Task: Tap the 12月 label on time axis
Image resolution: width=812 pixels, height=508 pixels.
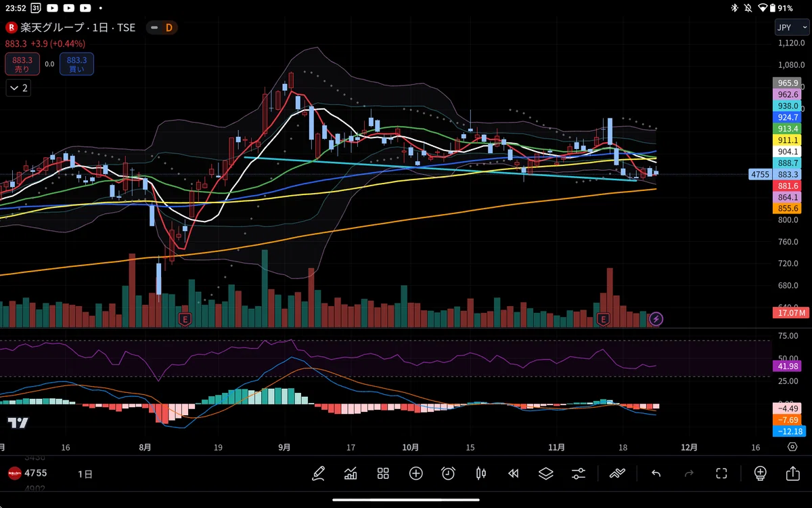Action: 689,448
